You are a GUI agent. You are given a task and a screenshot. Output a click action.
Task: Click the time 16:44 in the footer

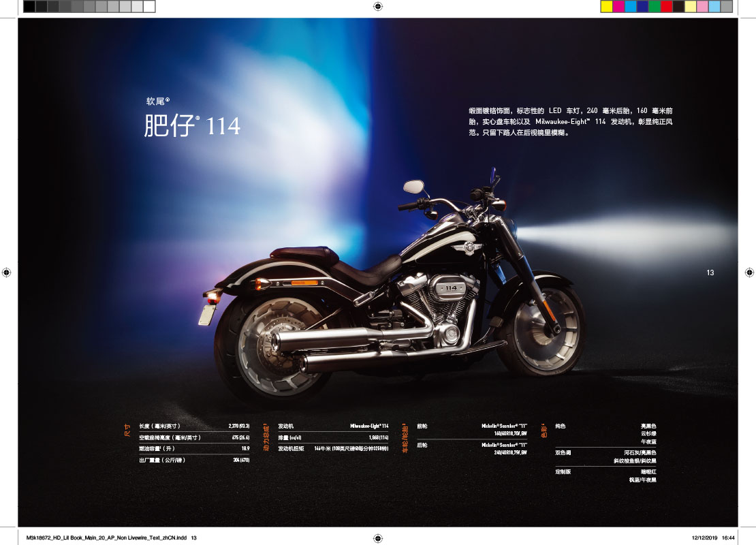tap(729, 538)
